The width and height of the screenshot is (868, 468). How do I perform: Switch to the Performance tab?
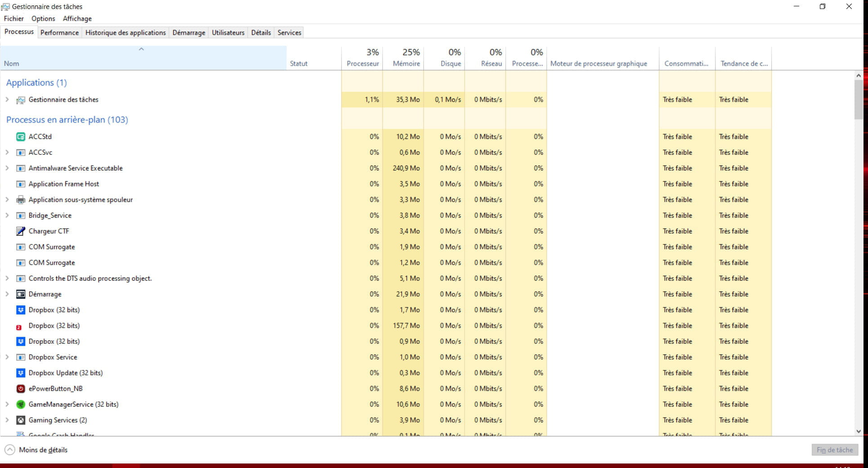pyautogui.click(x=59, y=32)
